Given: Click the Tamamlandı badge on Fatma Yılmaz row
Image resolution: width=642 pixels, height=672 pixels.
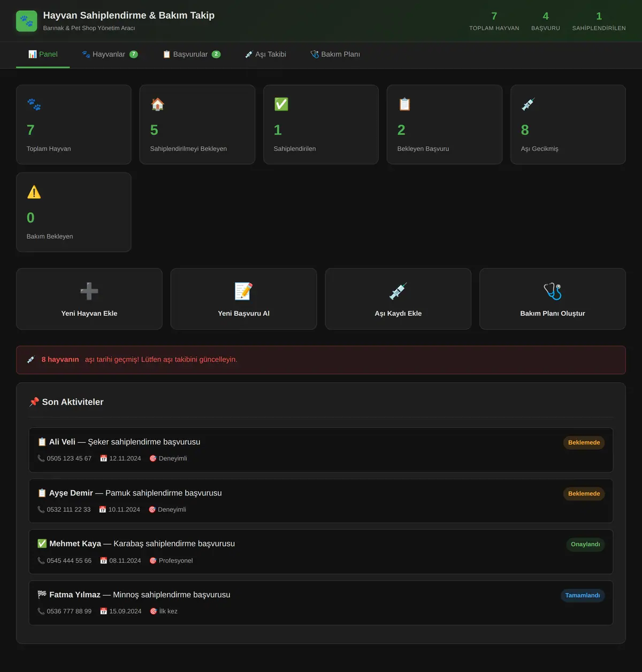Looking at the screenshot, I should coord(583,596).
